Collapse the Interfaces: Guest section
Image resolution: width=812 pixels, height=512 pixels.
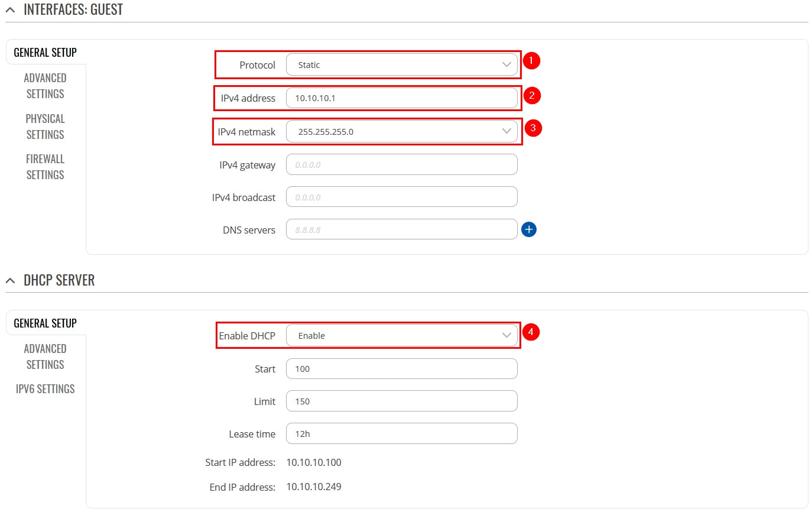10,10
